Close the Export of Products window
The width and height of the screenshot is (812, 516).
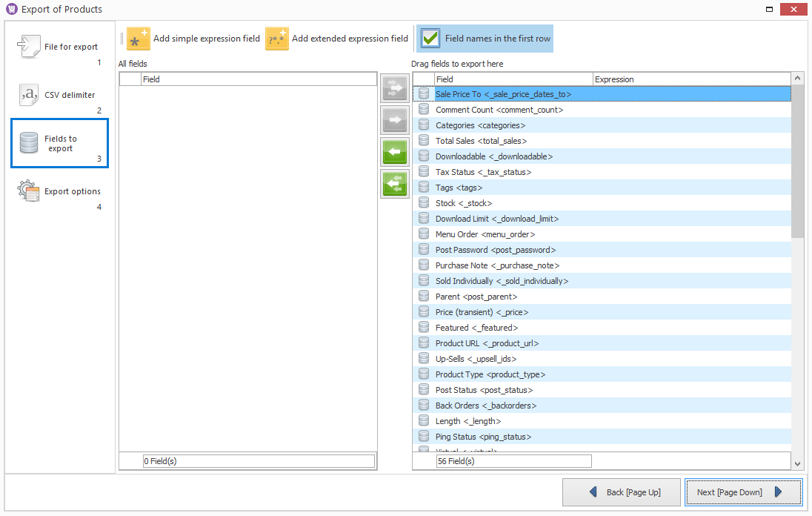coord(793,9)
